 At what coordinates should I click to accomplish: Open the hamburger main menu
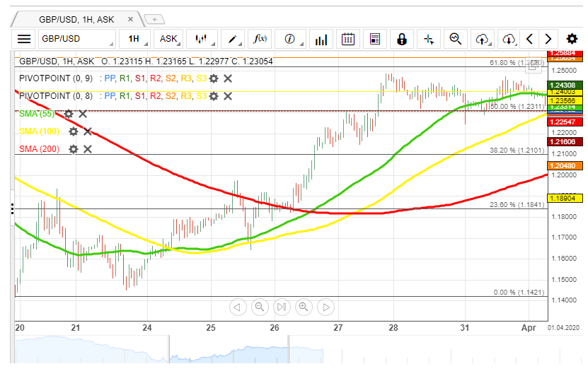[x=24, y=39]
